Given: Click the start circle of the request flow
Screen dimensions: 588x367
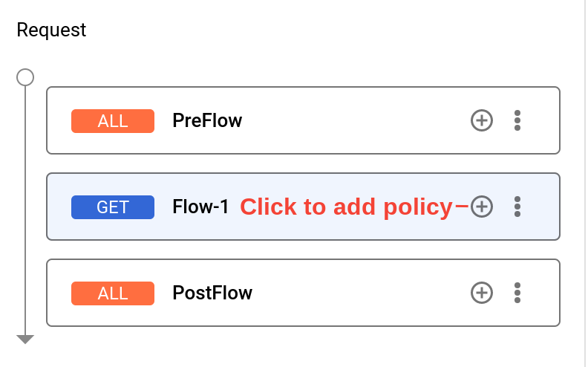Looking at the screenshot, I should (25, 77).
